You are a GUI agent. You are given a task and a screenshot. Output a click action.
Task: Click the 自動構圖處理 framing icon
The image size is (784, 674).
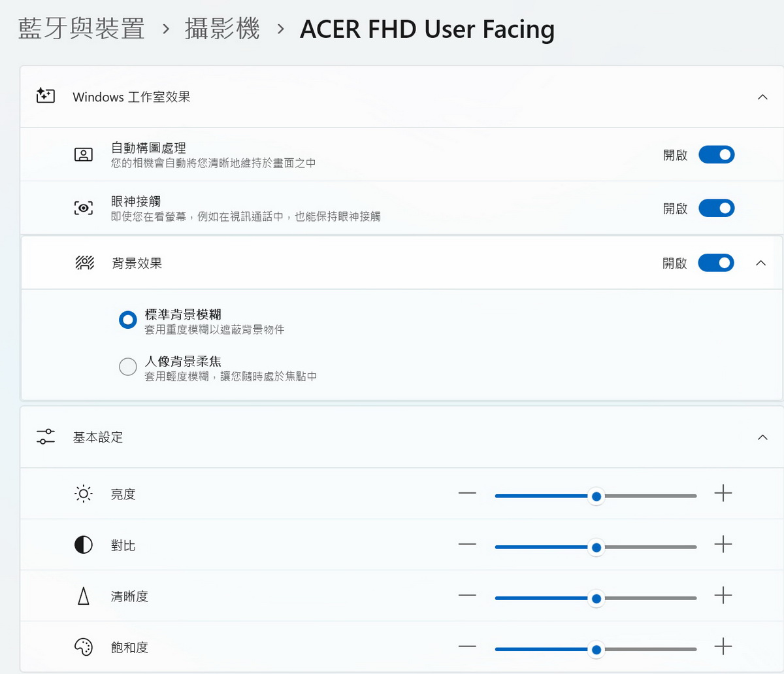point(83,155)
